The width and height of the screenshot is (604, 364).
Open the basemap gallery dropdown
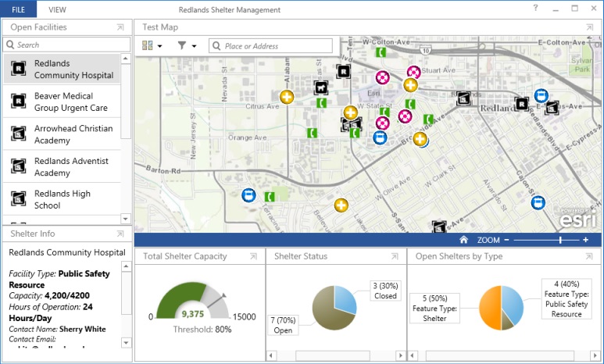coord(152,46)
